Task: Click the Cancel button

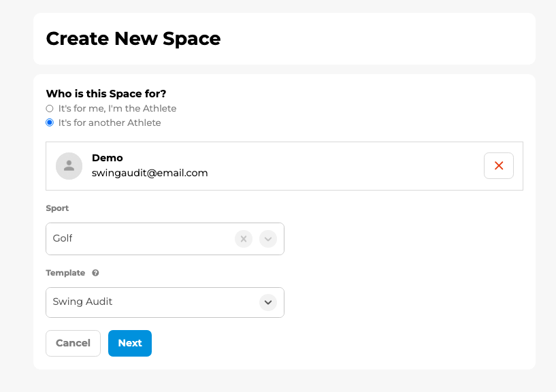Action: (x=73, y=343)
